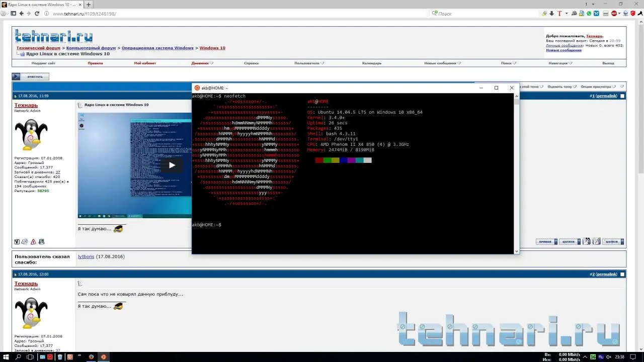The height and width of the screenshot is (362, 644).
Task: Open the Оценить тему dropdown
Action: pos(561,86)
